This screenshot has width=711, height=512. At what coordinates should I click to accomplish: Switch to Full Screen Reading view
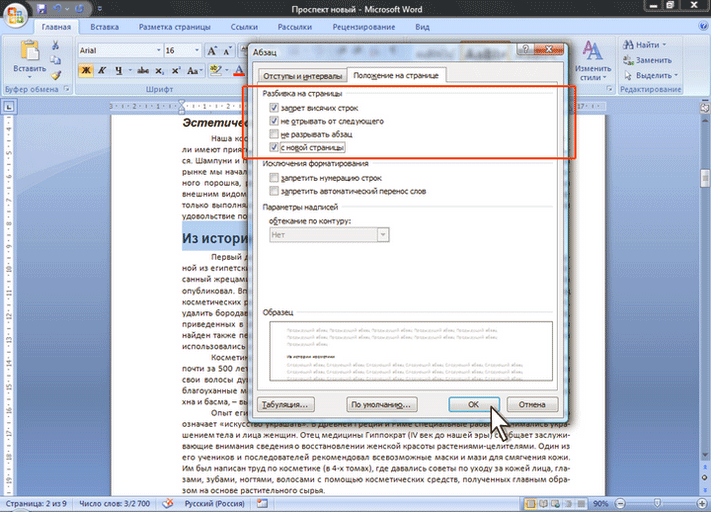(x=543, y=503)
